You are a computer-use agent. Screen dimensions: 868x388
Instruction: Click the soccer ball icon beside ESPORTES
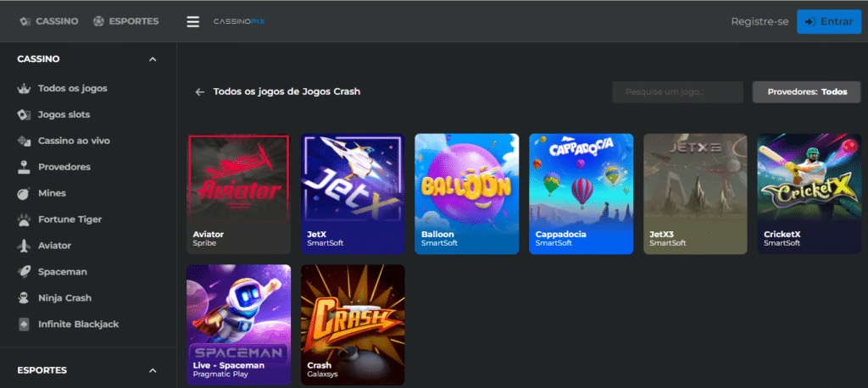(98, 21)
